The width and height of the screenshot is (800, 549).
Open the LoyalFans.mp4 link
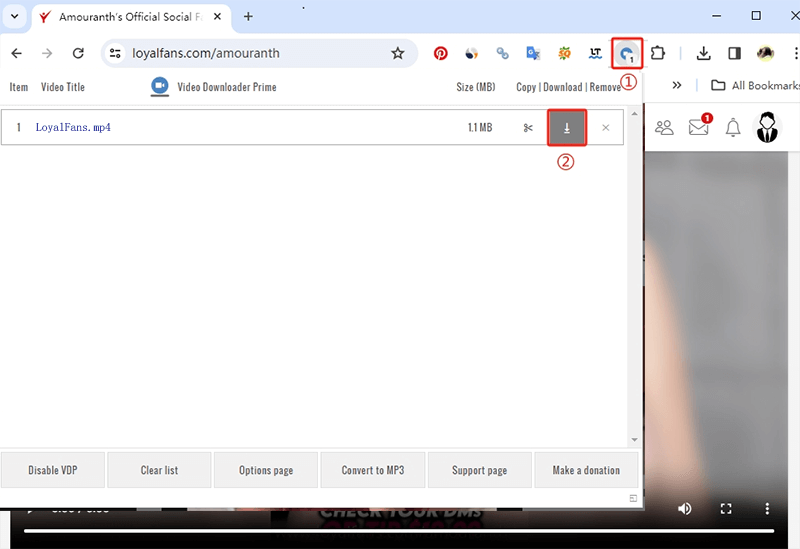point(73,127)
